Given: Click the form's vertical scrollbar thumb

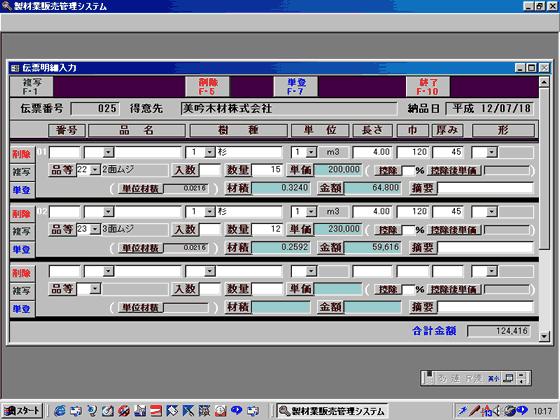Looking at the screenshot, I should pyautogui.click(x=544, y=168).
